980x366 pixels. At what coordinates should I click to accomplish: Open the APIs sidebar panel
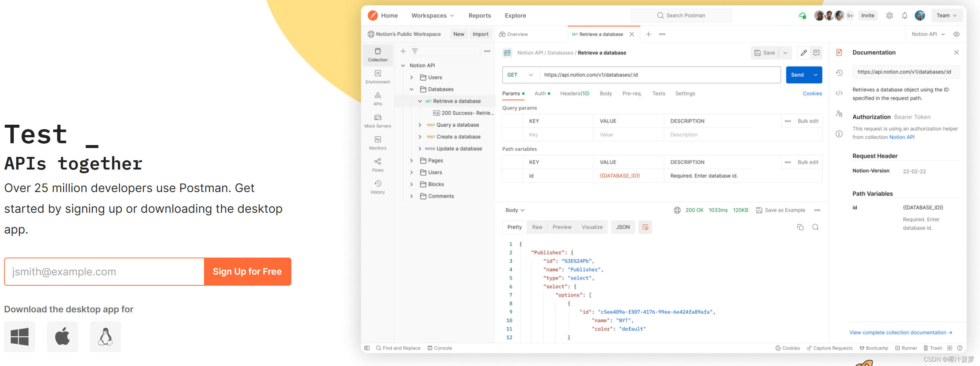377,99
